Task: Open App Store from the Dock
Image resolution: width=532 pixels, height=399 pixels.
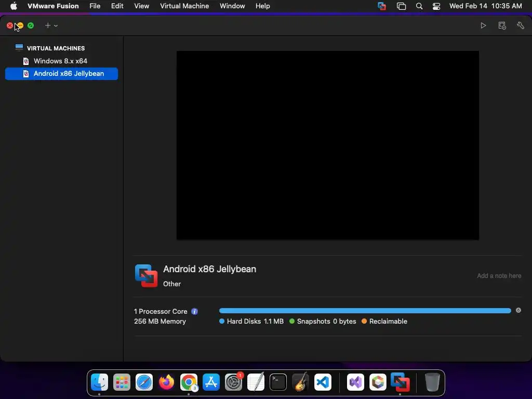Action: (211, 382)
